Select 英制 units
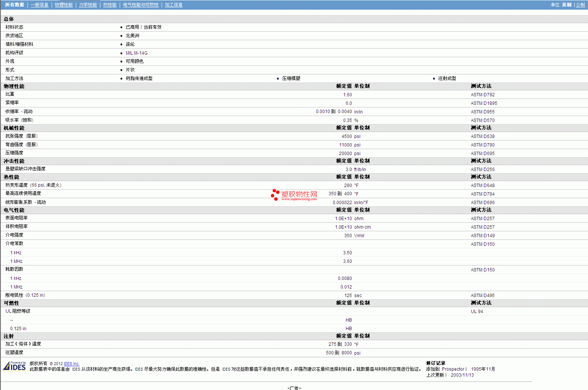Screen dimensions: 588x390 (566, 5)
